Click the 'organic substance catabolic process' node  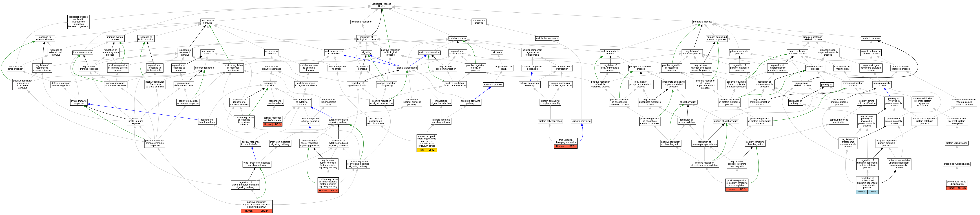point(871,52)
